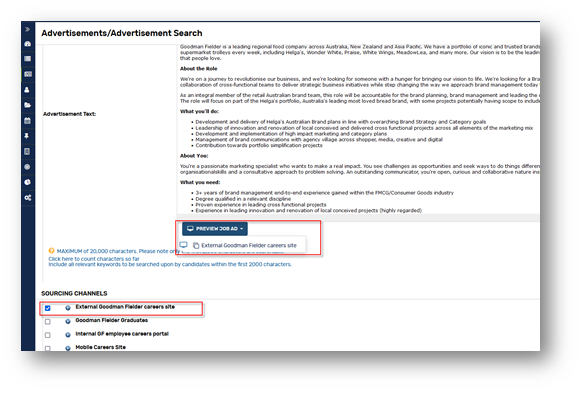Expand the sidebar with the double-chevron icon
The width and height of the screenshot is (582, 393).
[x=27, y=29]
